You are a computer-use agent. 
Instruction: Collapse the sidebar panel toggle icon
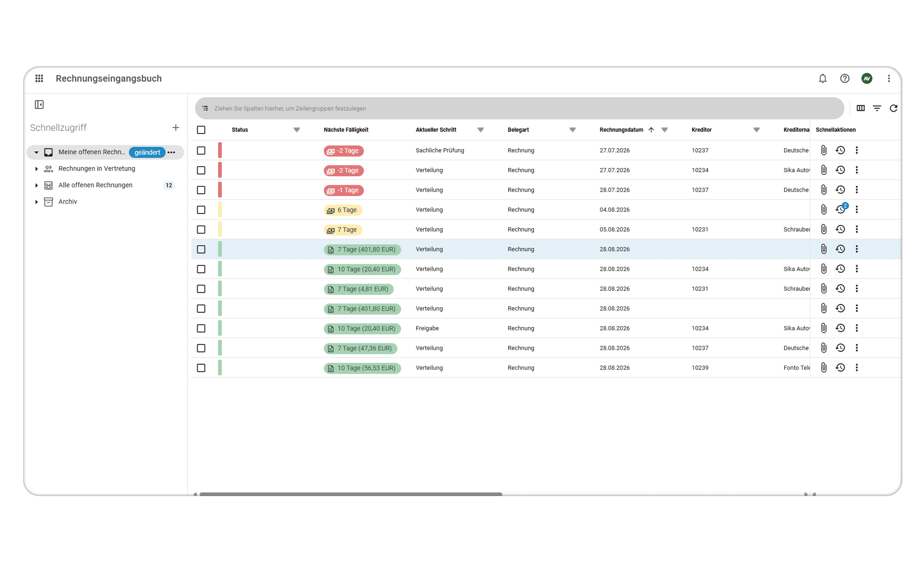pos(40,105)
